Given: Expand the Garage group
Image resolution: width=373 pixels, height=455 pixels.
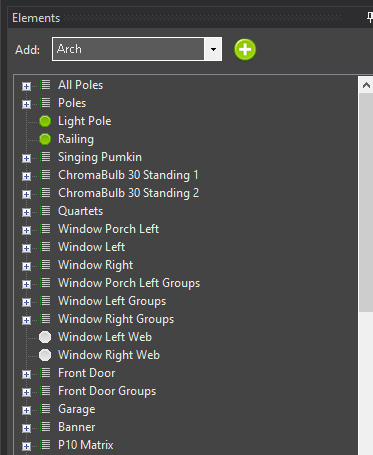Looking at the screenshot, I should tap(26, 410).
